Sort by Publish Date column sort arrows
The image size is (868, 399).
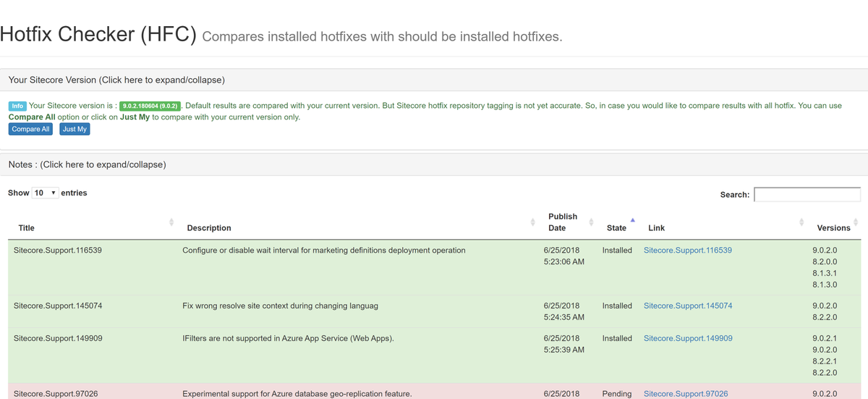[591, 222]
